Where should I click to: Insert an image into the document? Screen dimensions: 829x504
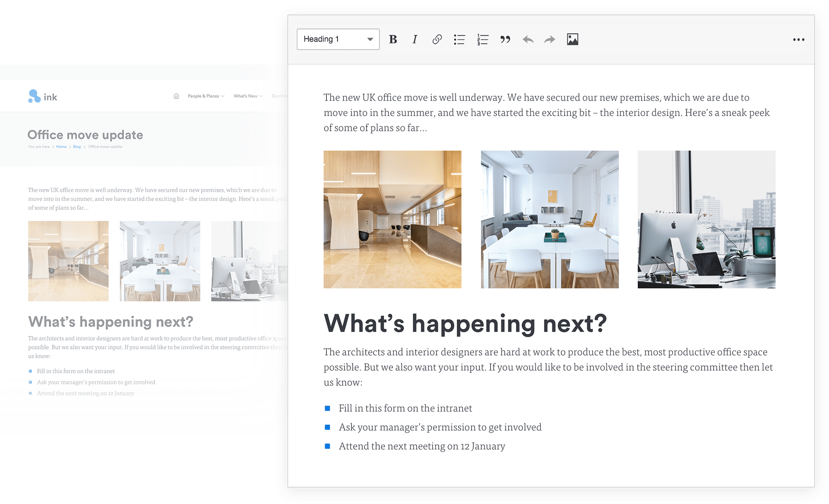point(573,39)
